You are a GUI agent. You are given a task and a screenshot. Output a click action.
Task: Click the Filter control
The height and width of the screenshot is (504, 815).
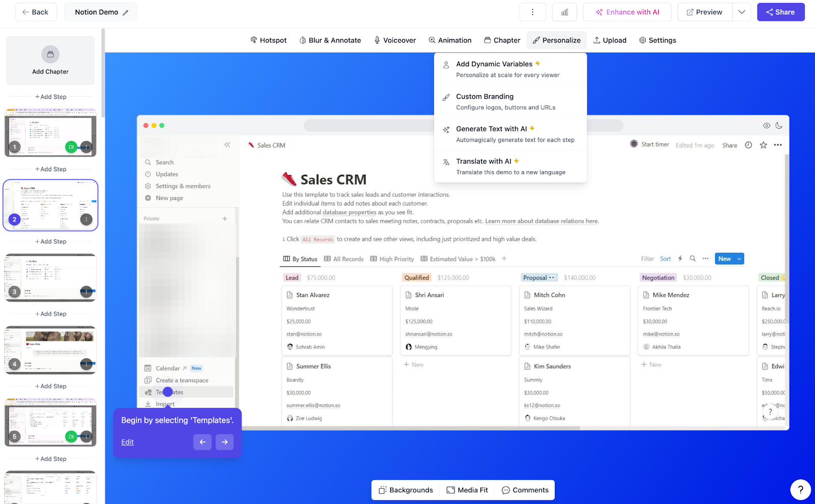coord(647,259)
